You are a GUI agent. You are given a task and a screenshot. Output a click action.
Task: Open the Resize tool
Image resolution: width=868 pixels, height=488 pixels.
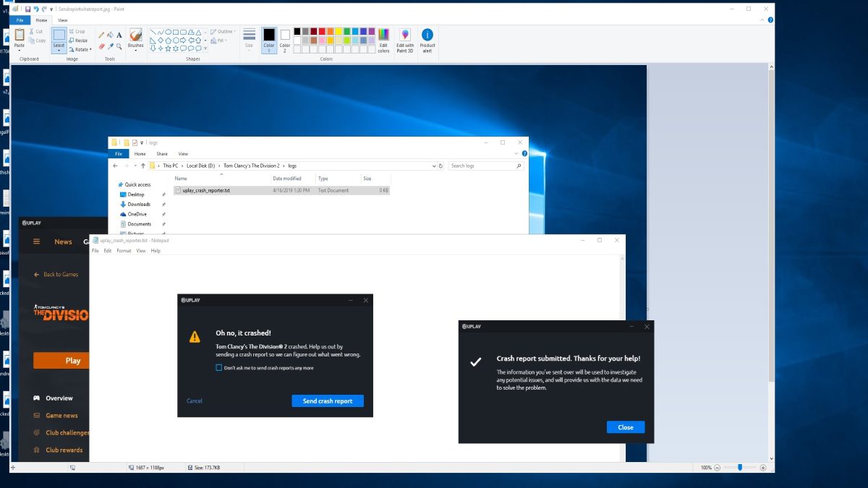pyautogui.click(x=78, y=40)
